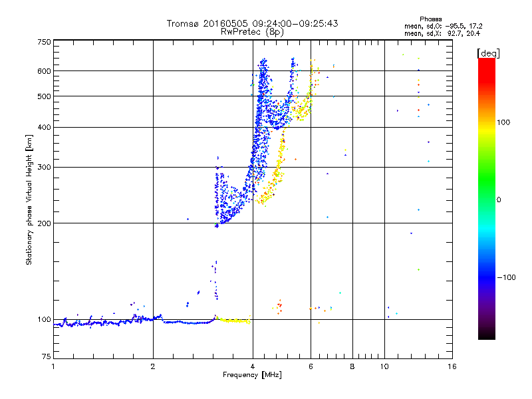Select the subtitle 'RwPretec (8p)'
The height and width of the screenshot is (399, 532).
coord(252,32)
